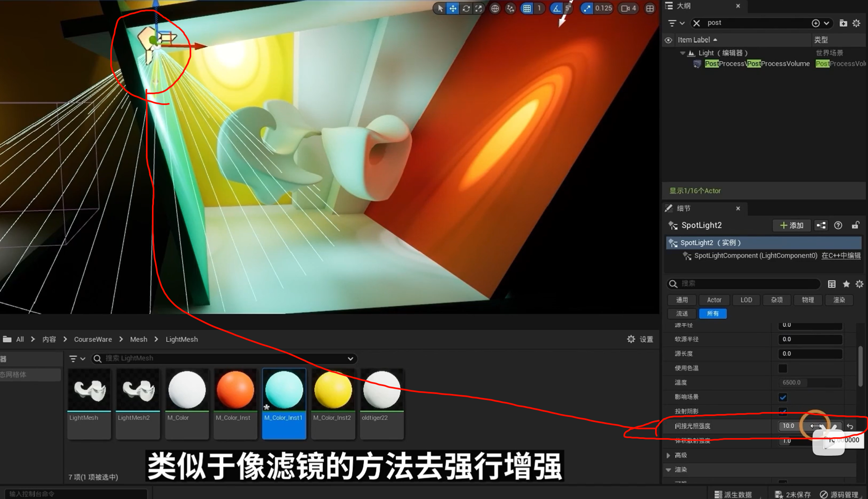This screenshot has width=868, height=499.
Task: Switch to the 渲染 filter tab
Action: click(x=839, y=300)
